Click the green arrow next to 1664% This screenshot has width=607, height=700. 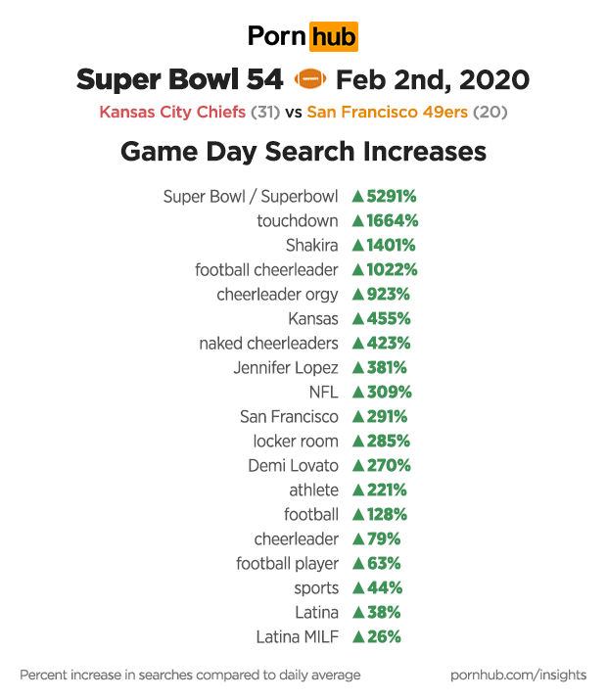(x=358, y=220)
